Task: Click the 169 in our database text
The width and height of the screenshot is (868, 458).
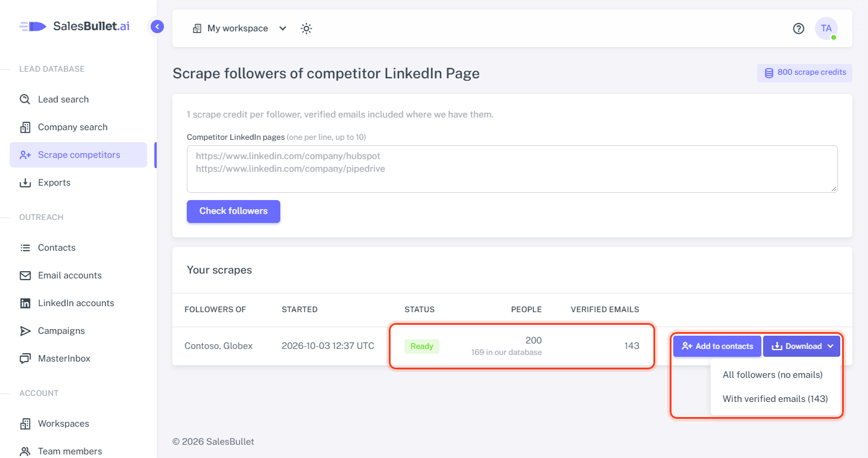Action: pos(506,352)
